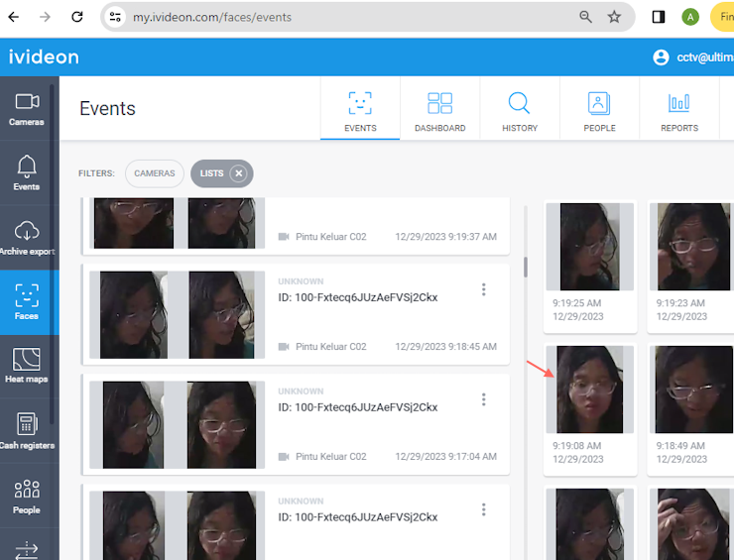The width and height of the screenshot is (734, 560).
Task: Switch to the EVENTS tab
Action: (360, 109)
